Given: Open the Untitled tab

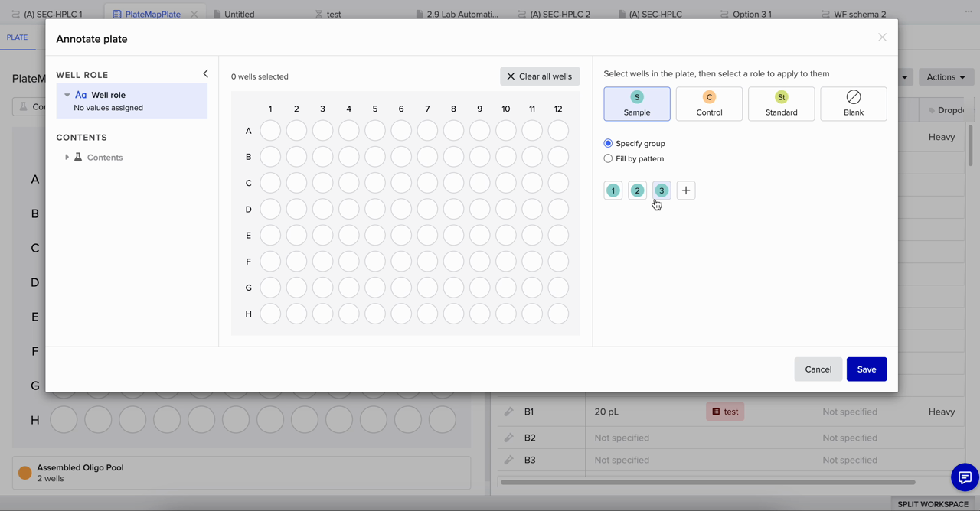Looking at the screenshot, I should pos(238,13).
